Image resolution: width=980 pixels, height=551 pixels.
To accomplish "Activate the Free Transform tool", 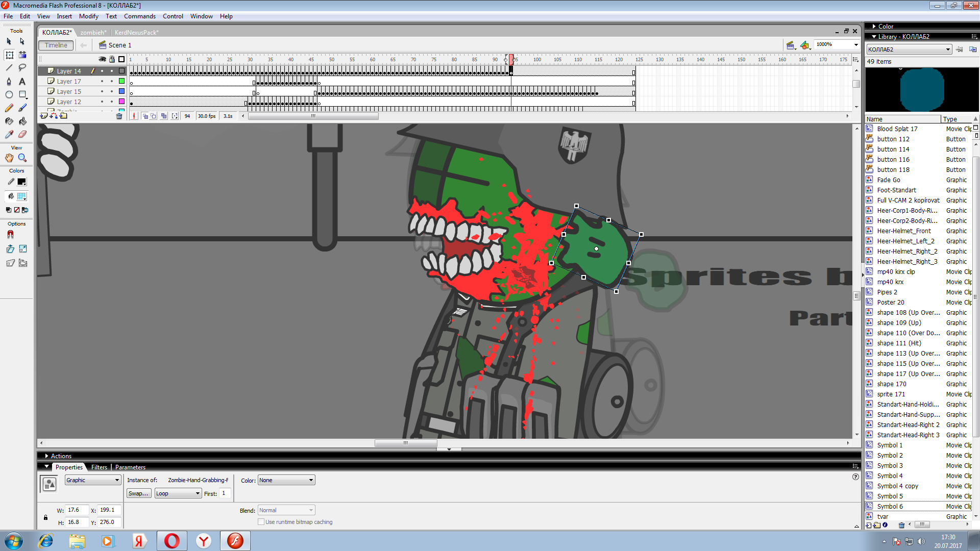I will [x=9, y=55].
